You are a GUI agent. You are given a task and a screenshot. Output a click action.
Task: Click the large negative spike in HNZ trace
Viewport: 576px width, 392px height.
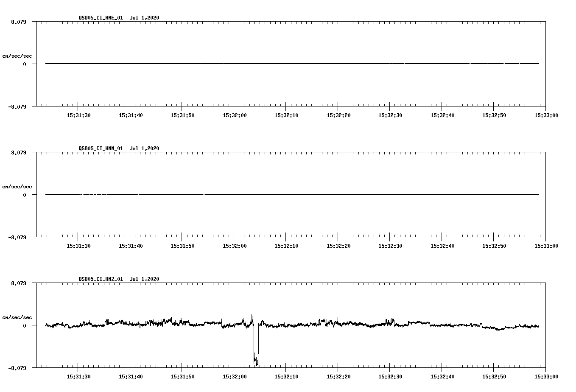(256, 346)
